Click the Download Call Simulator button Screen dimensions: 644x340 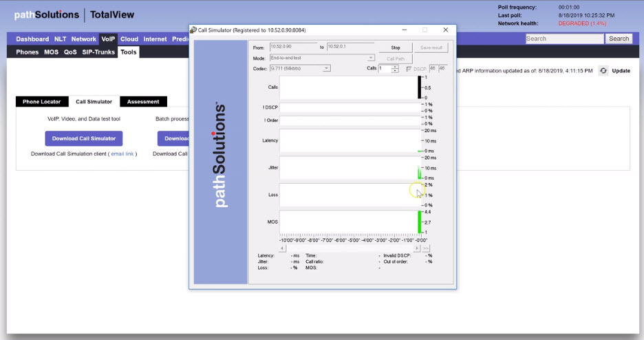coord(84,138)
